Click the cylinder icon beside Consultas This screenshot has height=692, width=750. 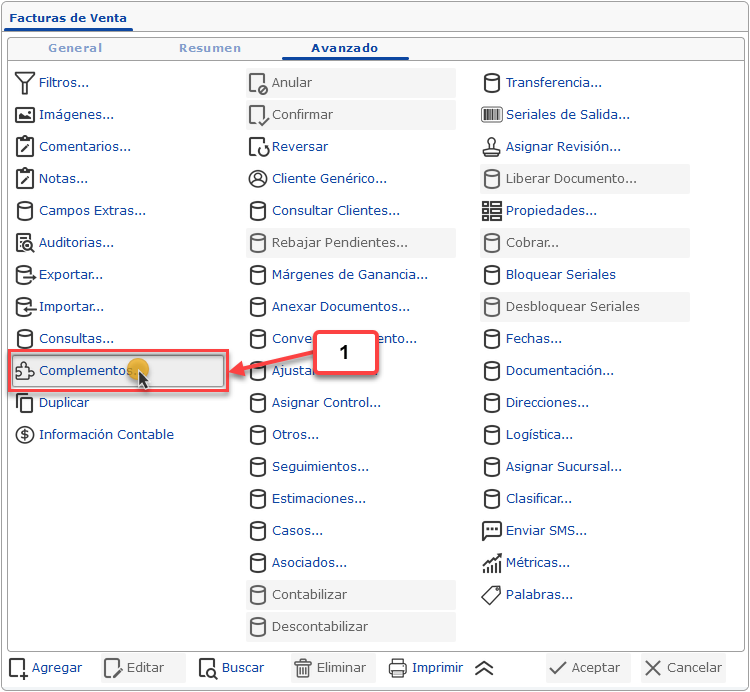click(x=24, y=339)
